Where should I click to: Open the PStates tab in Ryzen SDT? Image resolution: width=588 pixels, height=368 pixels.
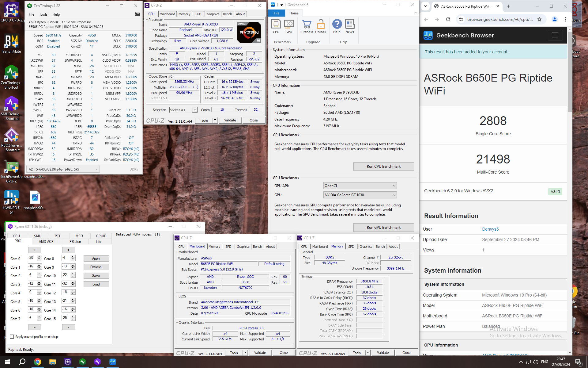75,242
